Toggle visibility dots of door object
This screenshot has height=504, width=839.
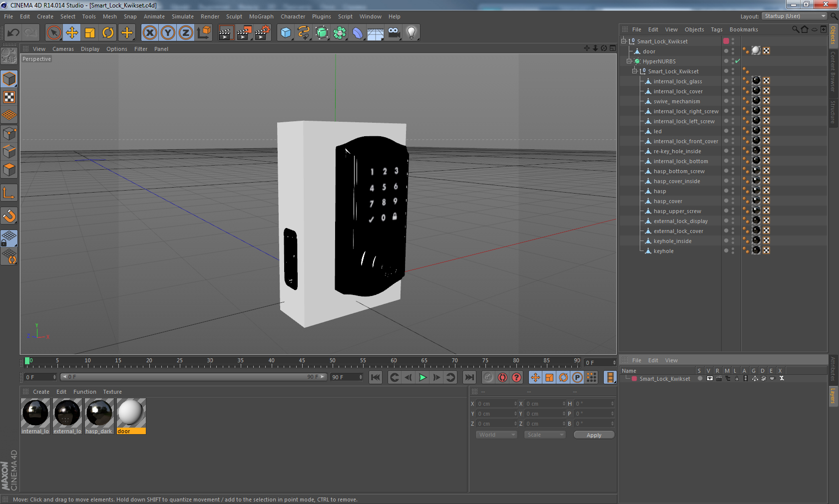click(733, 51)
